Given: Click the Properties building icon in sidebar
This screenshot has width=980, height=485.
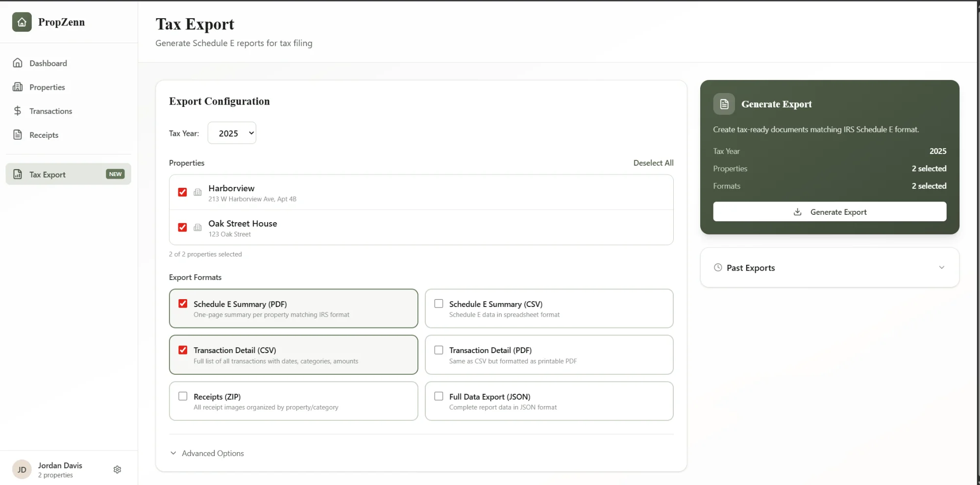Looking at the screenshot, I should tap(18, 87).
